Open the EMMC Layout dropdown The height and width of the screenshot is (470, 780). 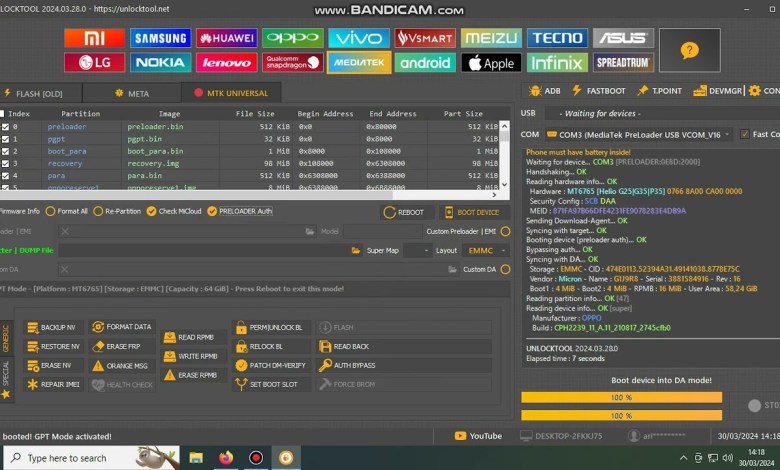pyautogui.click(x=487, y=250)
